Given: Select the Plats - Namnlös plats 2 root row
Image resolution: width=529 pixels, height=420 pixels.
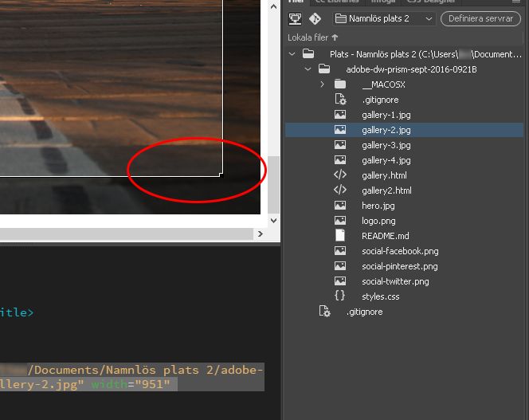Looking at the screenshot, I should tap(404, 54).
